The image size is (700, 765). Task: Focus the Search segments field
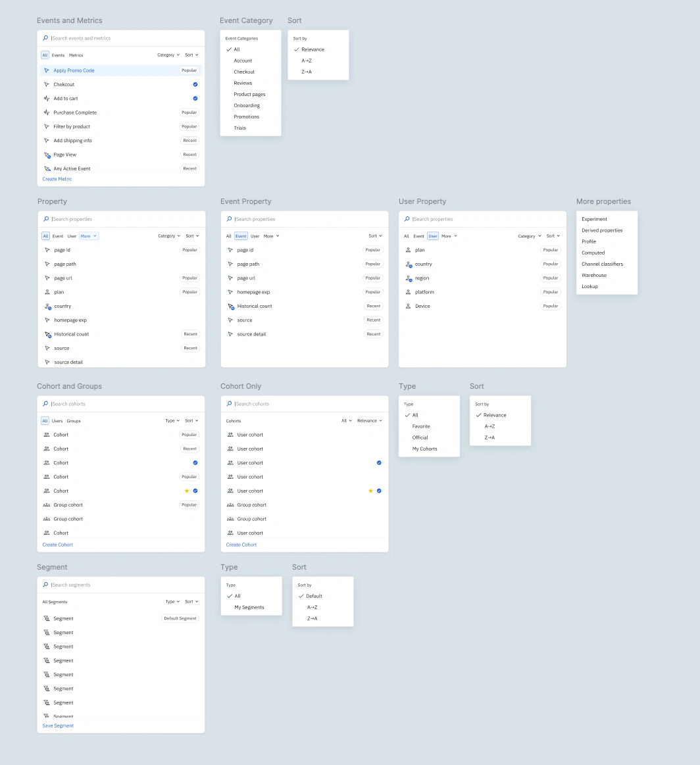[x=121, y=585]
